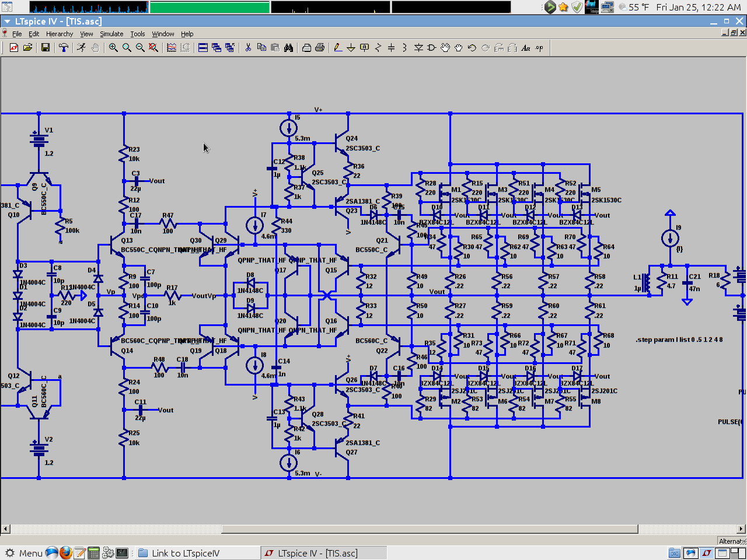Place a Diode component

[418, 48]
